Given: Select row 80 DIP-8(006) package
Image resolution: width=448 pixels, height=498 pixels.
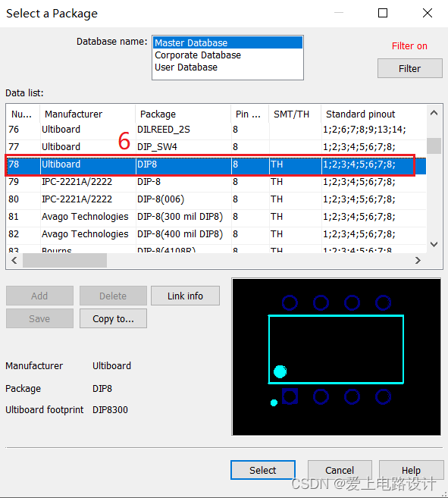Looking at the screenshot, I should (x=216, y=199).
